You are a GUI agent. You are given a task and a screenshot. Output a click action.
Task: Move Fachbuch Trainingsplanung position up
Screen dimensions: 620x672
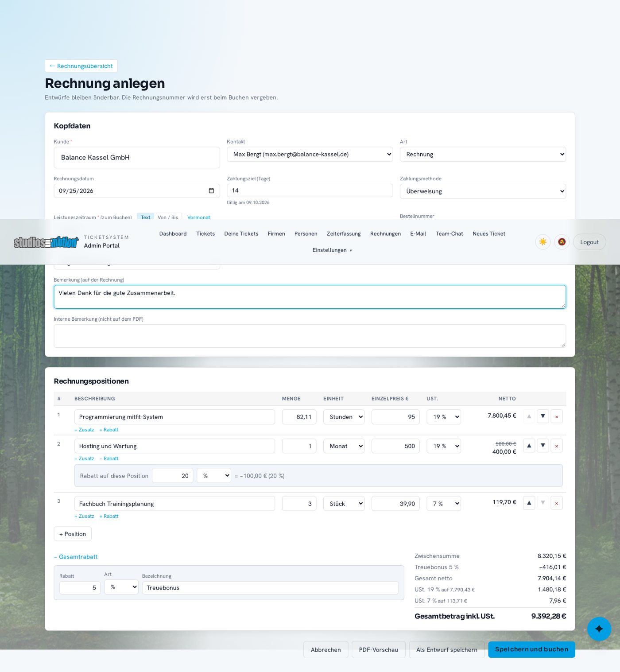[529, 503]
